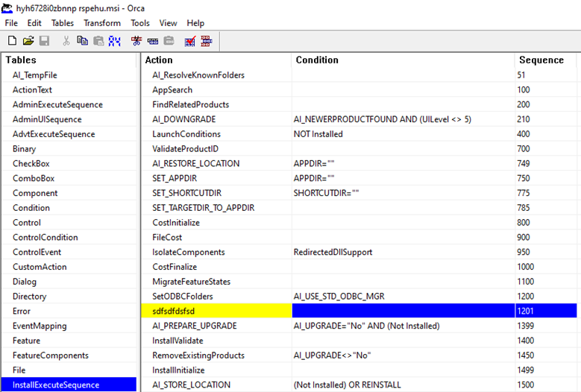
Task: Open the Tables menu
Action: [x=62, y=23]
